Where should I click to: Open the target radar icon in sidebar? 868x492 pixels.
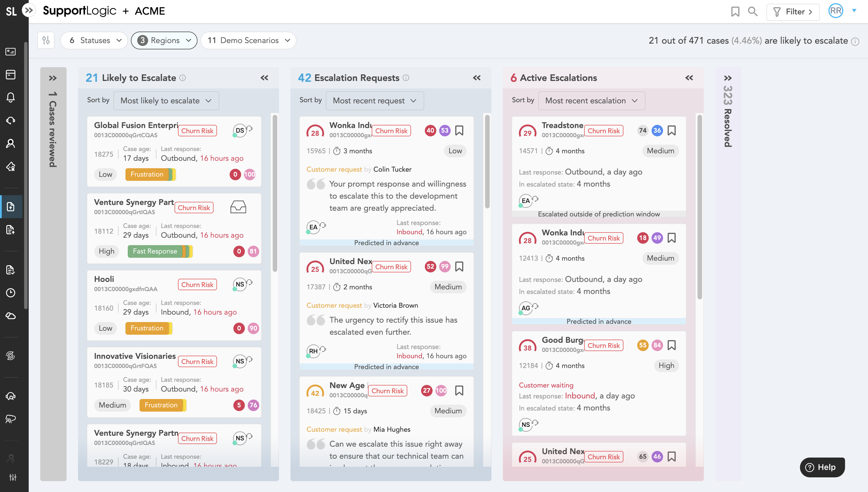pos(11,355)
